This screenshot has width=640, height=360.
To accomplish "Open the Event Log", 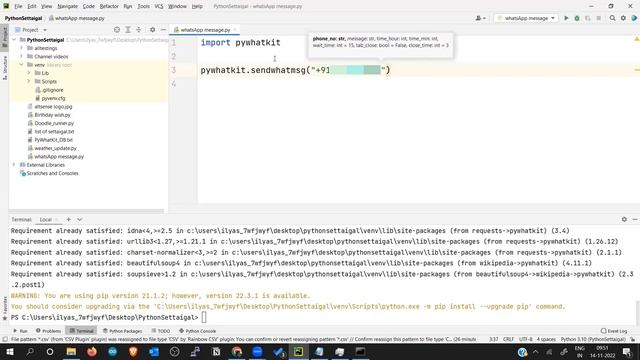I will 614,331.
